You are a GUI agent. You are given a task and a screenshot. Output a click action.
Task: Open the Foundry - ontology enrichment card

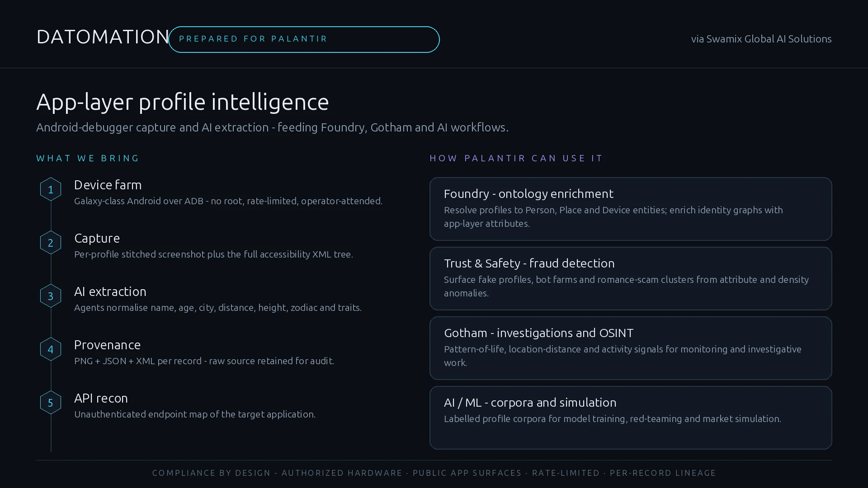point(631,209)
